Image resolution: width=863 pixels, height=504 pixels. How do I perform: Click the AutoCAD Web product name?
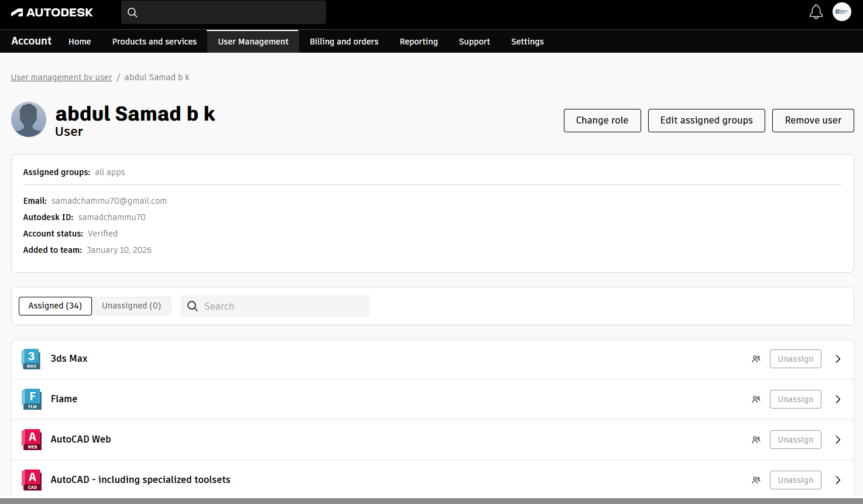tap(81, 440)
